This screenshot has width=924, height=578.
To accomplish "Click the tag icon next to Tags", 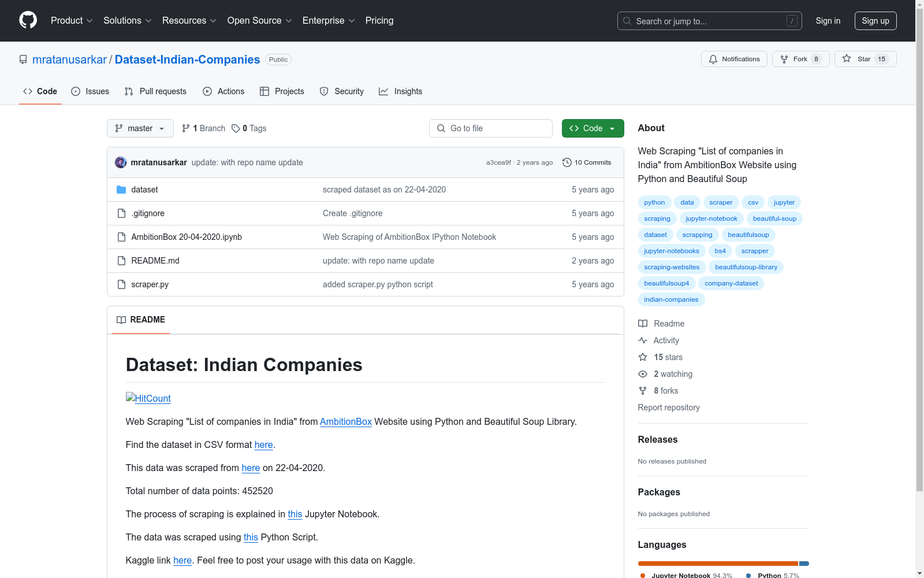I will pos(236,128).
